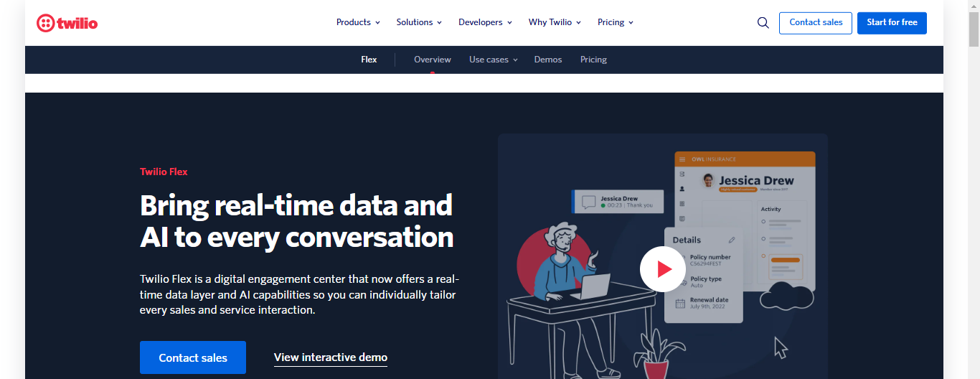
Task: Click the "Jessica Drew" name in illustration
Action: coord(756,180)
